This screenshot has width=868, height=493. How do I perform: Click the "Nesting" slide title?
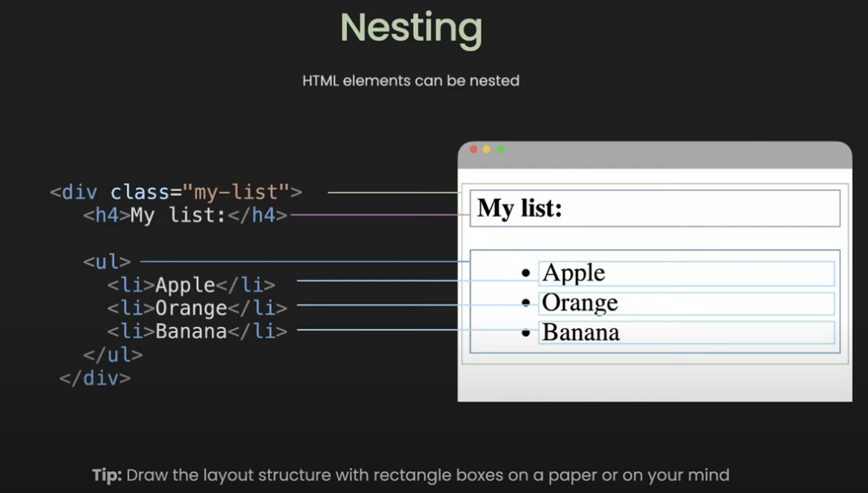[x=411, y=29]
